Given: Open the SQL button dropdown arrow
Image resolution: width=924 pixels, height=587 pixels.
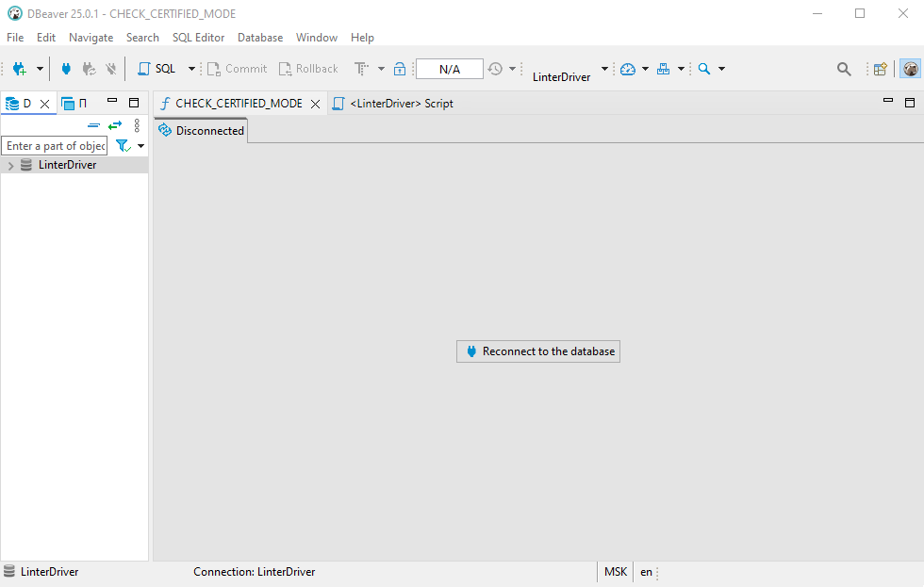Looking at the screenshot, I should [191, 69].
